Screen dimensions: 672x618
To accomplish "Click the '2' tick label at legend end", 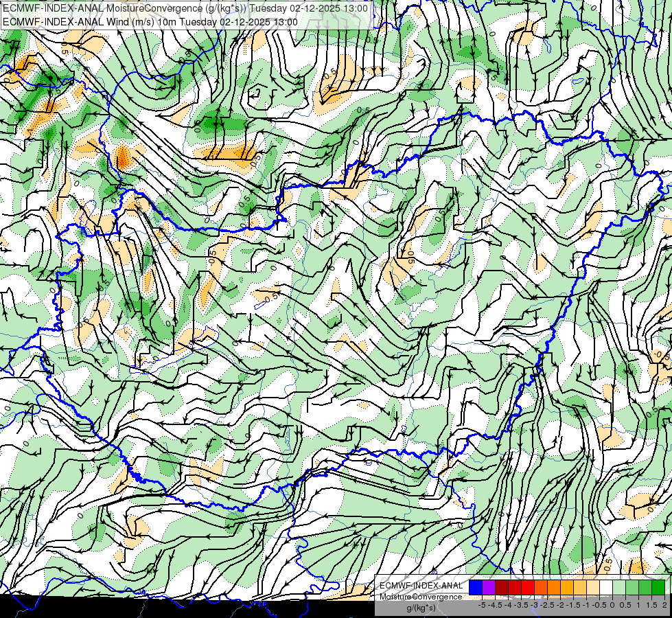I will [664, 605].
